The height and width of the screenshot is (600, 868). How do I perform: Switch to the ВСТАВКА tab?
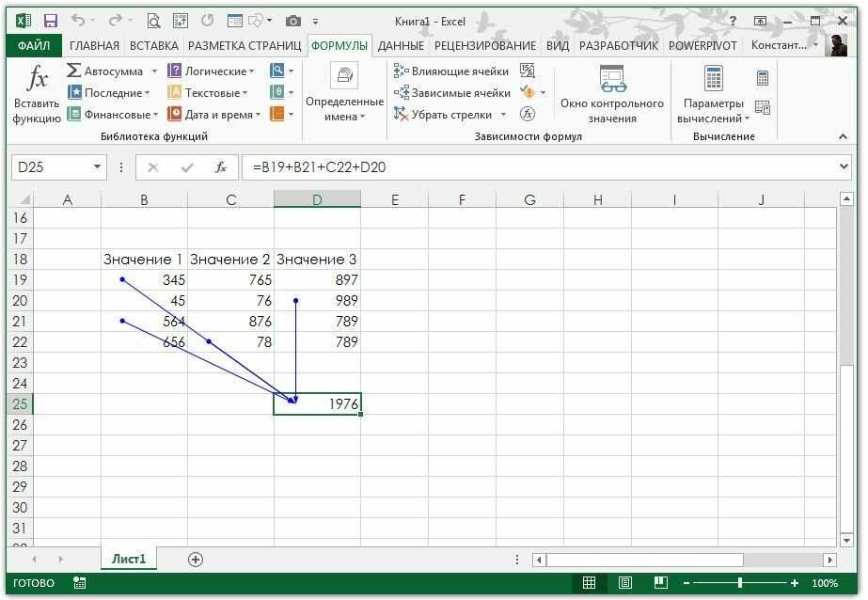[154, 45]
